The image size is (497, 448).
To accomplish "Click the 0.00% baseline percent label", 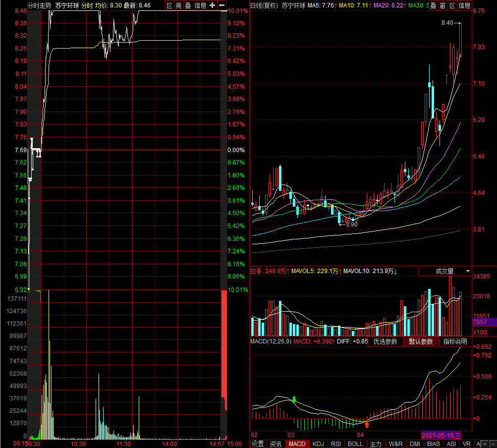I will pos(236,150).
